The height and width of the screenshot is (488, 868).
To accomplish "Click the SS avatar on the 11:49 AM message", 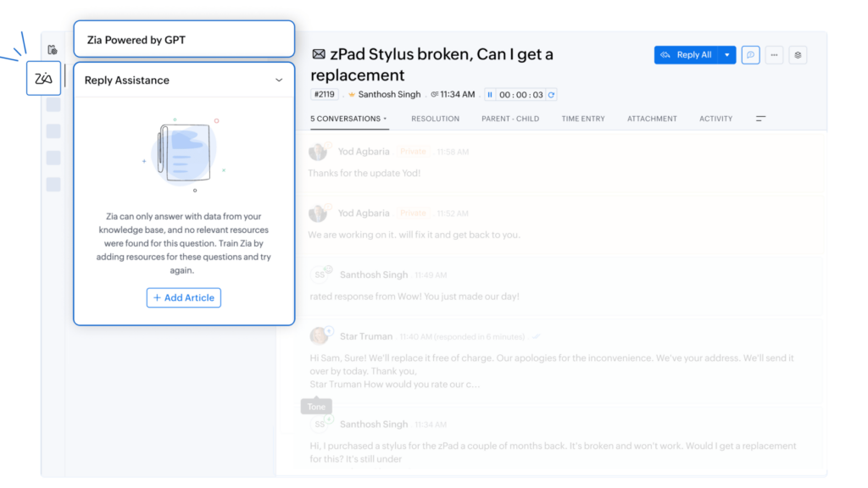I will tap(320, 274).
